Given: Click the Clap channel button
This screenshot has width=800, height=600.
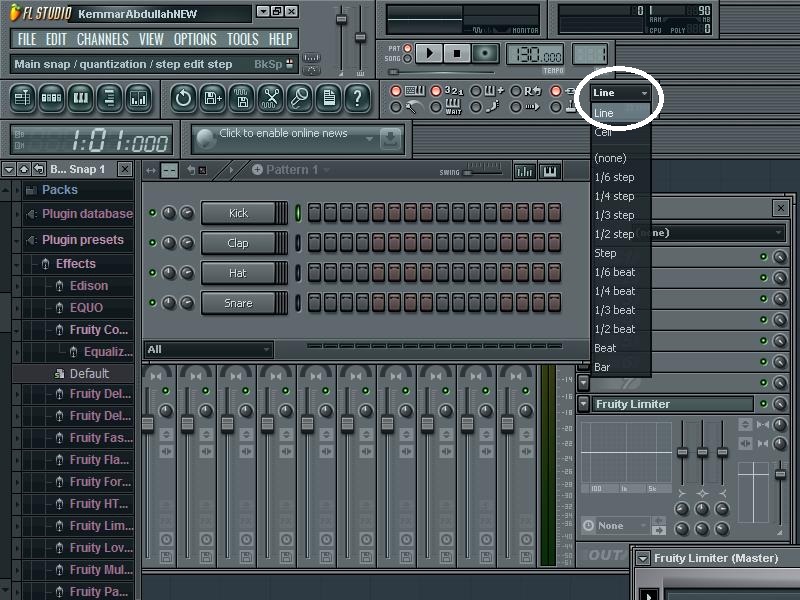Looking at the screenshot, I should pos(238,243).
